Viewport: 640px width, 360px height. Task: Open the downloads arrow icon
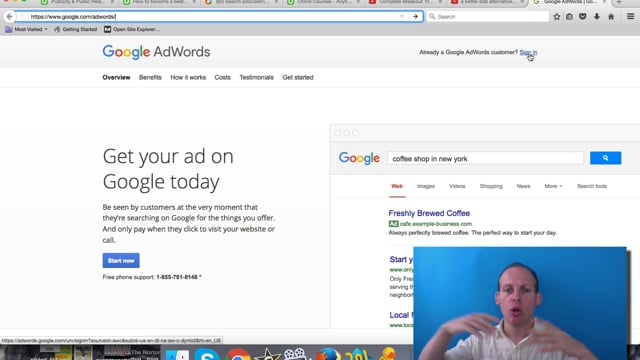coord(597,17)
